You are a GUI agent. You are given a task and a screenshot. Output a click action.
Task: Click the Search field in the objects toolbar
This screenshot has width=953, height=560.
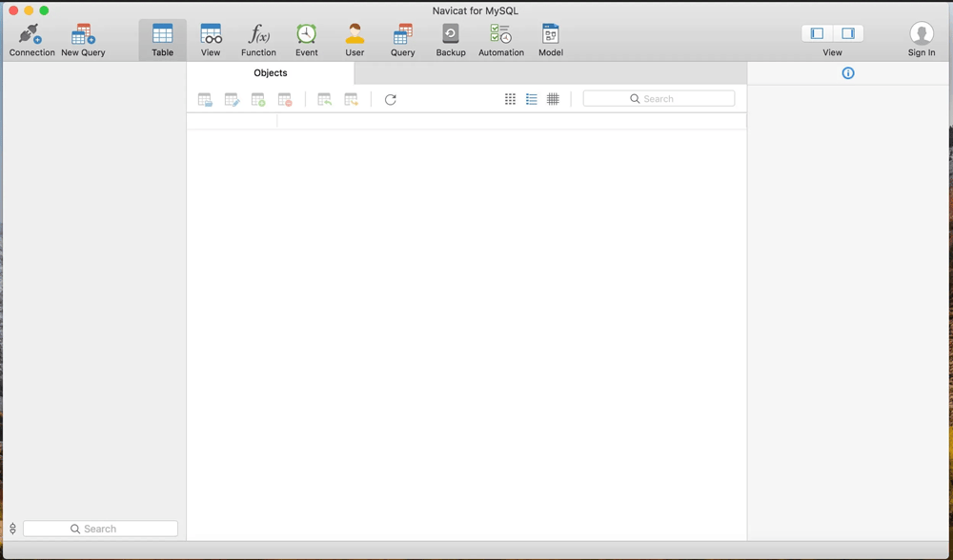click(x=659, y=99)
